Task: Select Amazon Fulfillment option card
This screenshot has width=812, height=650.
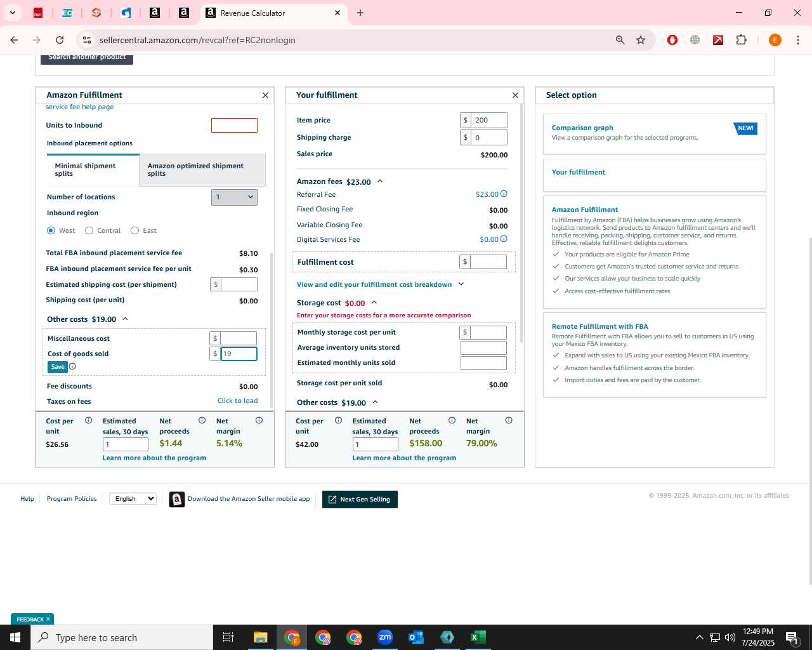Action: pos(655,252)
